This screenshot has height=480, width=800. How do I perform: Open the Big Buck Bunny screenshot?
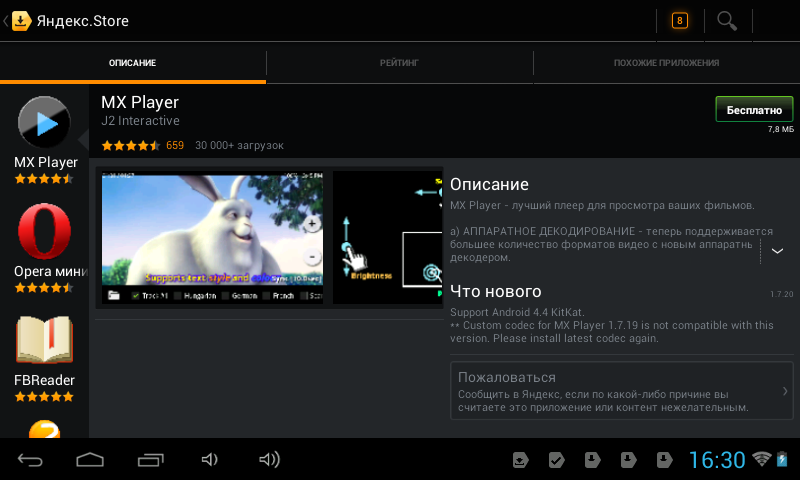[213, 236]
